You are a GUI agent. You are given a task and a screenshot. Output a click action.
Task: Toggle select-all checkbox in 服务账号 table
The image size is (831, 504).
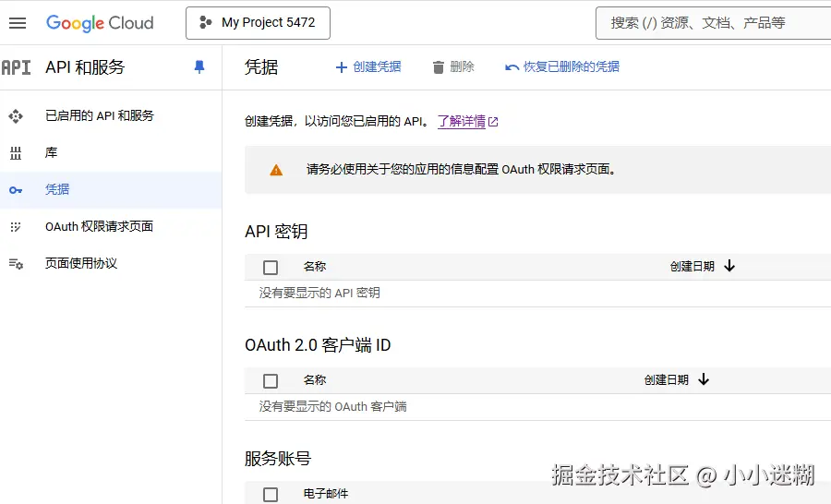[x=271, y=495]
